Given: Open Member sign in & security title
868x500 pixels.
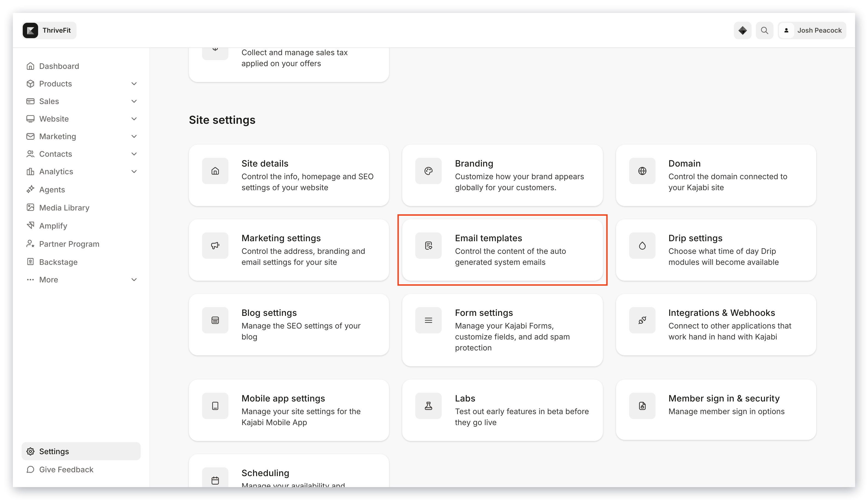Looking at the screenshot, I should pos(724,398).
